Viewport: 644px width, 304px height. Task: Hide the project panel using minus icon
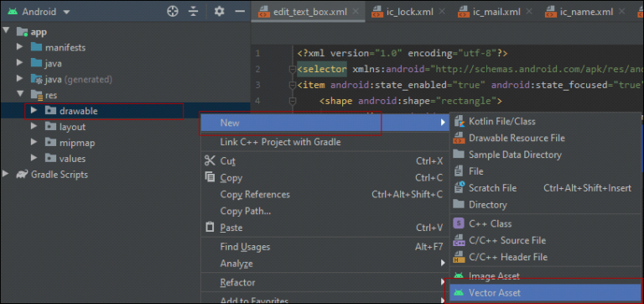pyautogui.click(x=240, y=12)
